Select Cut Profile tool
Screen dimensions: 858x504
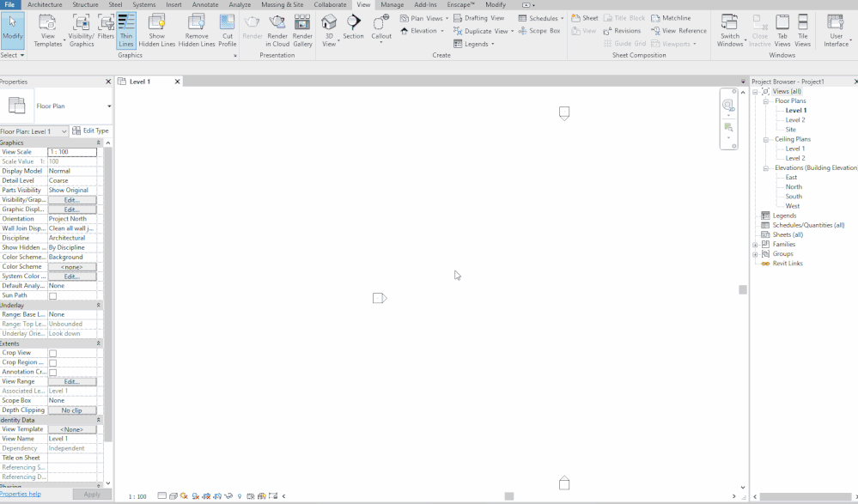click(x=227, y=30)
